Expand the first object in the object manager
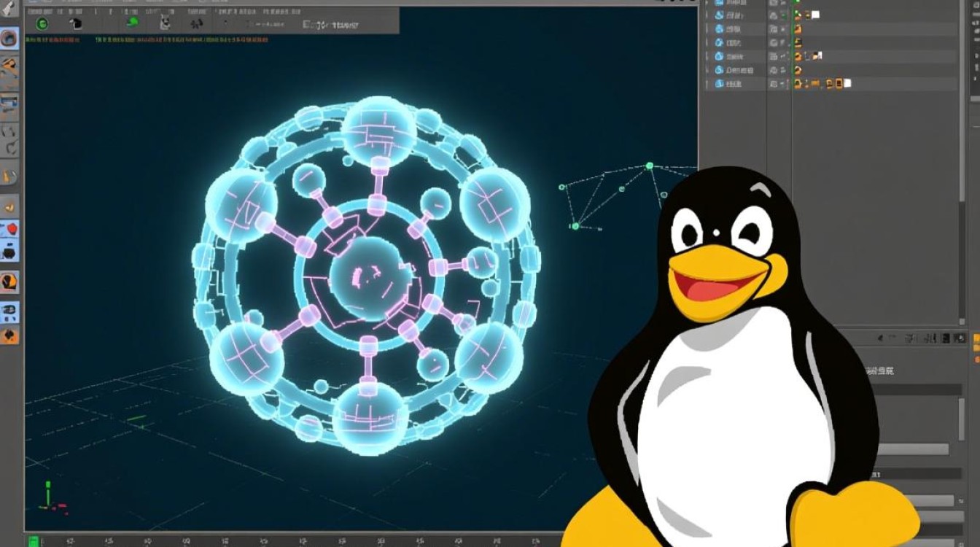The width and height of the screenshot is (980, 547). click(705, 3)
